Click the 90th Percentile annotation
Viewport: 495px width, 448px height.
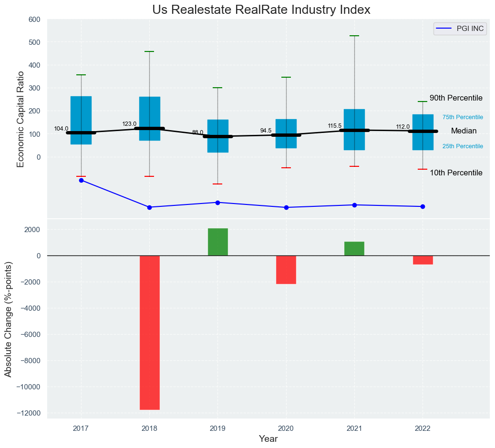click(456, 98)
